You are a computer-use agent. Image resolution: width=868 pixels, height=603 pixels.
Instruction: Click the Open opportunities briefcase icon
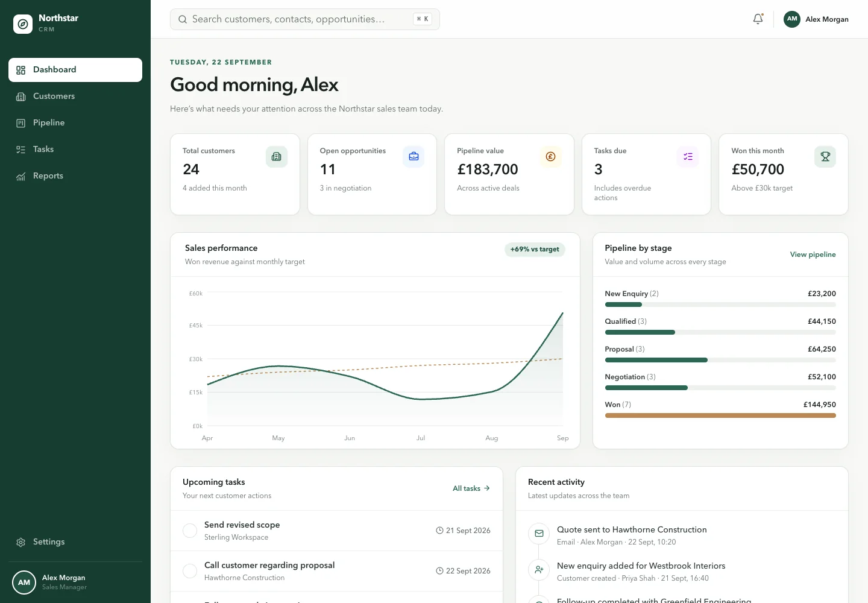414,157
